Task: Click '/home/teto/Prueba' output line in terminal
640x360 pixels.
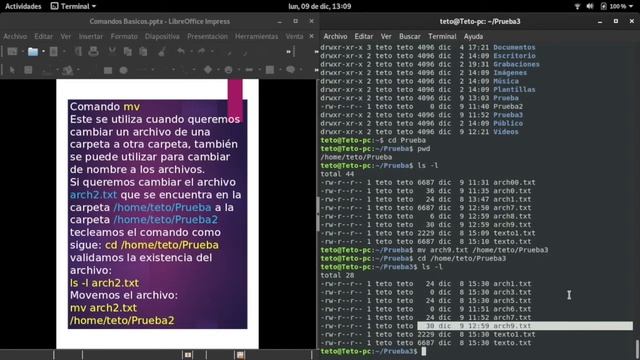Action: (x=356, y=157)
